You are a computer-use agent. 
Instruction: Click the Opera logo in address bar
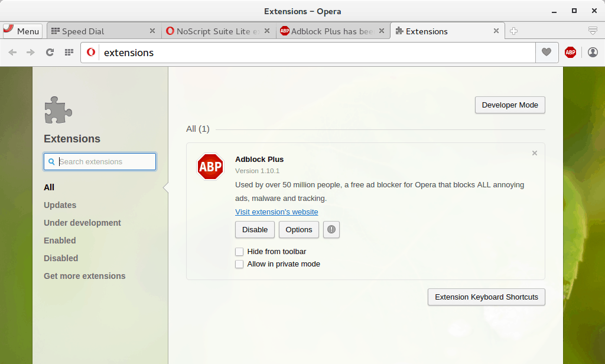tap(90, 52)
